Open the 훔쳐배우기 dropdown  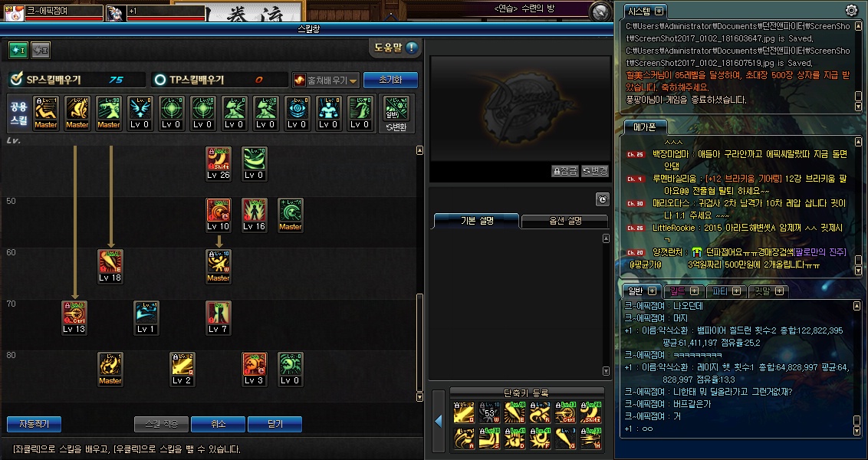[326, 80]
